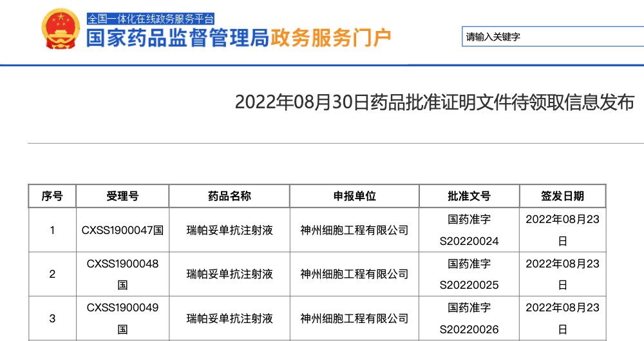Select 瑞帕妥单抗注射液 in row 2

coord(230,274)
